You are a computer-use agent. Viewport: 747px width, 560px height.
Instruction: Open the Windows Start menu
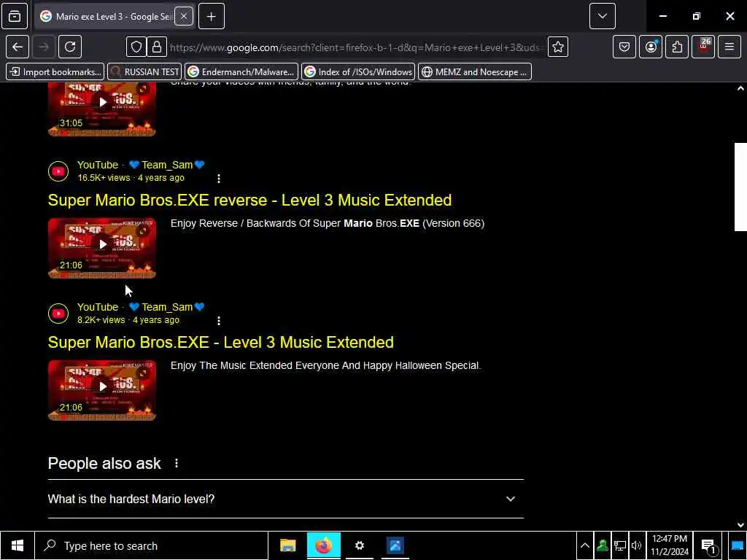coord(18,545)
